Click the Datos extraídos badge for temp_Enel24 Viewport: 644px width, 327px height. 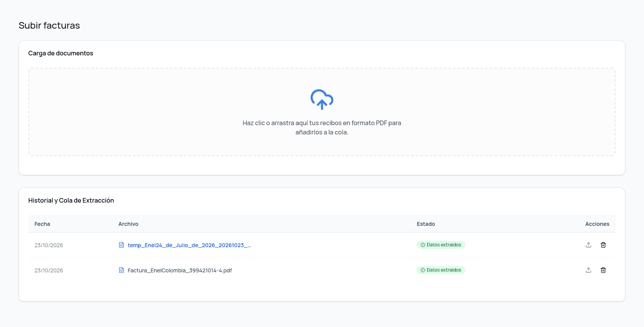tap(441, 245)
